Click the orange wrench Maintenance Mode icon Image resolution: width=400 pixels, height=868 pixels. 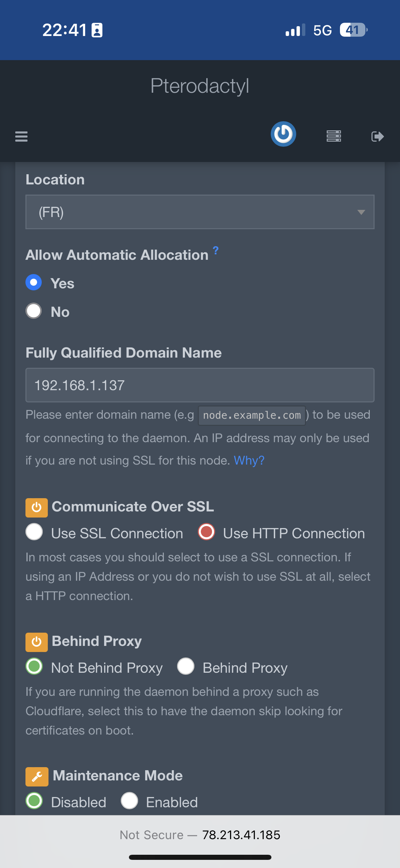coord(37,776)
